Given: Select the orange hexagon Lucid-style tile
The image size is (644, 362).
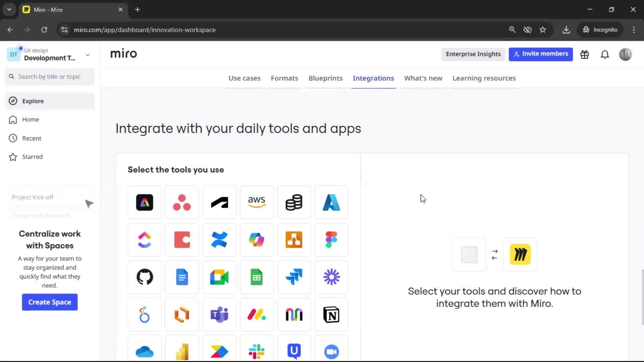Looking at the screenshot, I should [182, 315].
